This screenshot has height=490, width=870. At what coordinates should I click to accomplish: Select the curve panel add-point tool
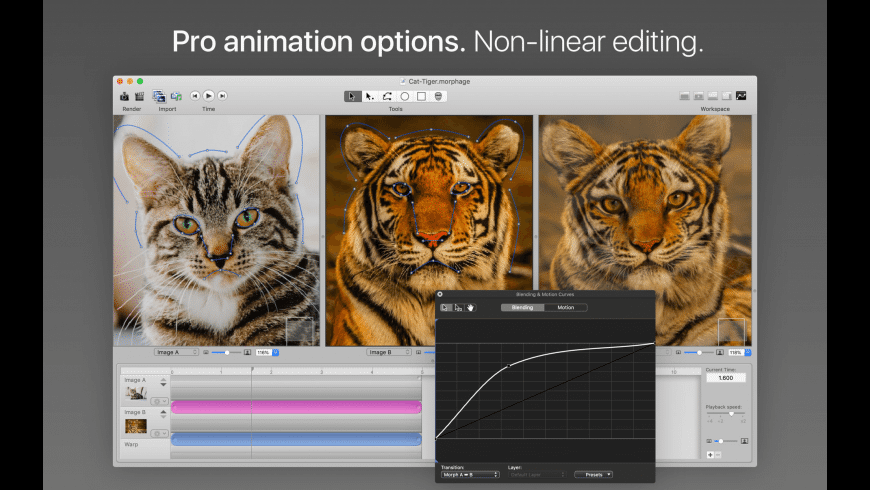458,307
